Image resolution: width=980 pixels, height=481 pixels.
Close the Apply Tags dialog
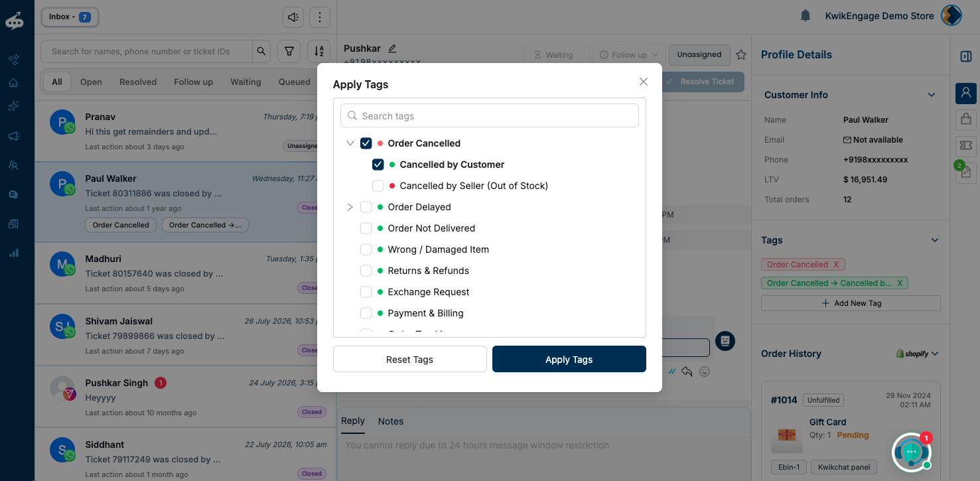(x=644, y=82)
